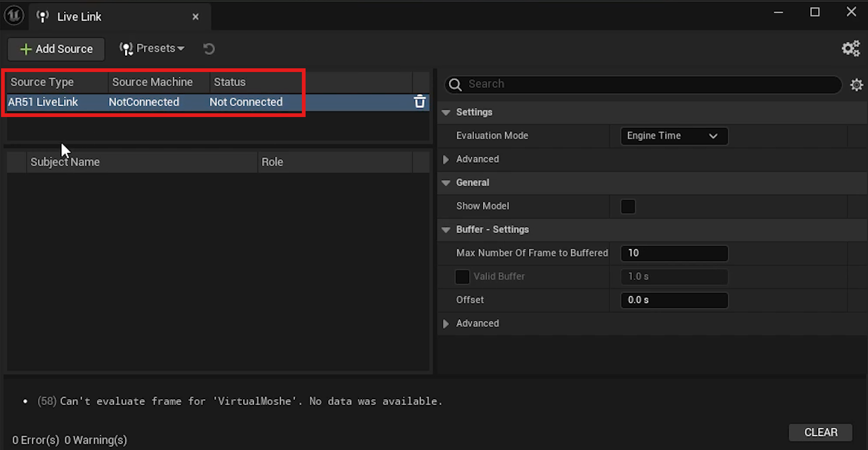This screenshot has width=868, height=450.
Task: Open details view options gear icon
Action: [856, 85]
